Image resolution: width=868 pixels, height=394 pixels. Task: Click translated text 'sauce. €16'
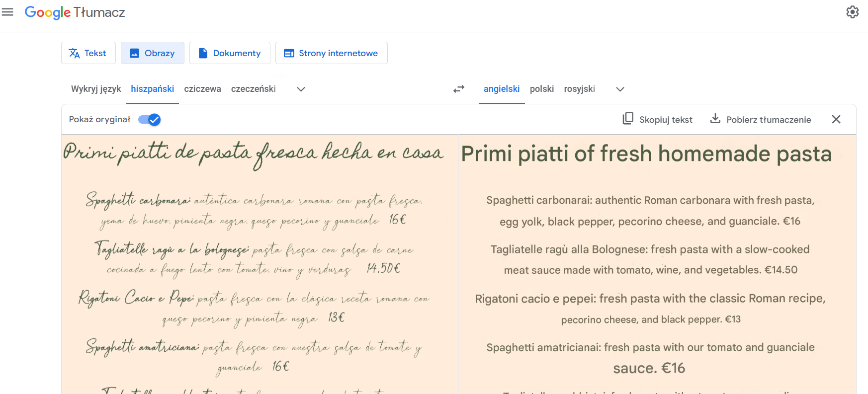coord(649,368)
